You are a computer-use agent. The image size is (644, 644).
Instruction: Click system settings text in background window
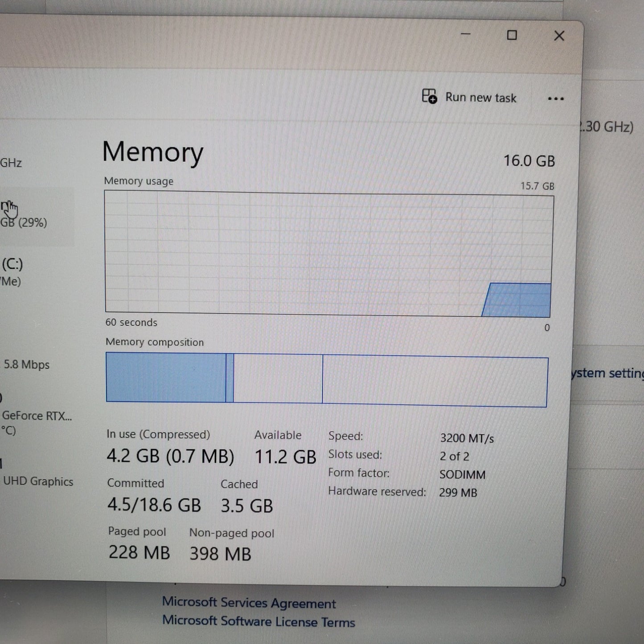coord(607,373)
